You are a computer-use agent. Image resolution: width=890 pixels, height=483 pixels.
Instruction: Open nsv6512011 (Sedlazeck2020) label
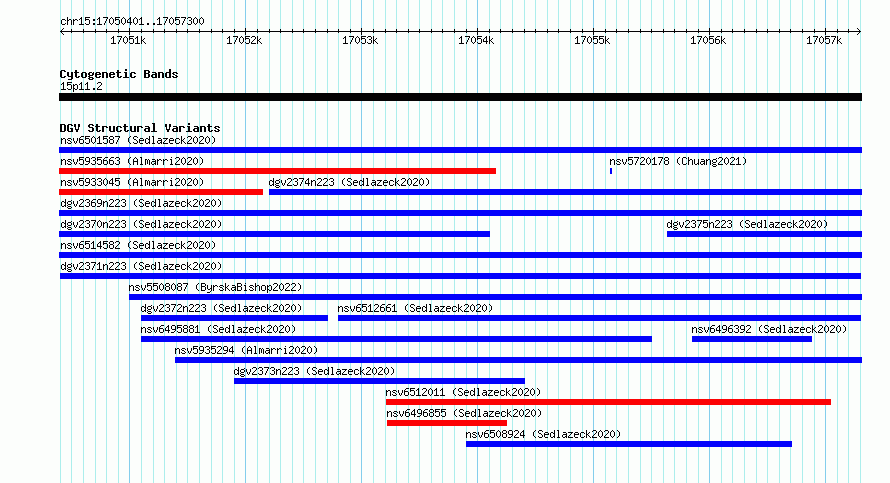click(463, 392)
